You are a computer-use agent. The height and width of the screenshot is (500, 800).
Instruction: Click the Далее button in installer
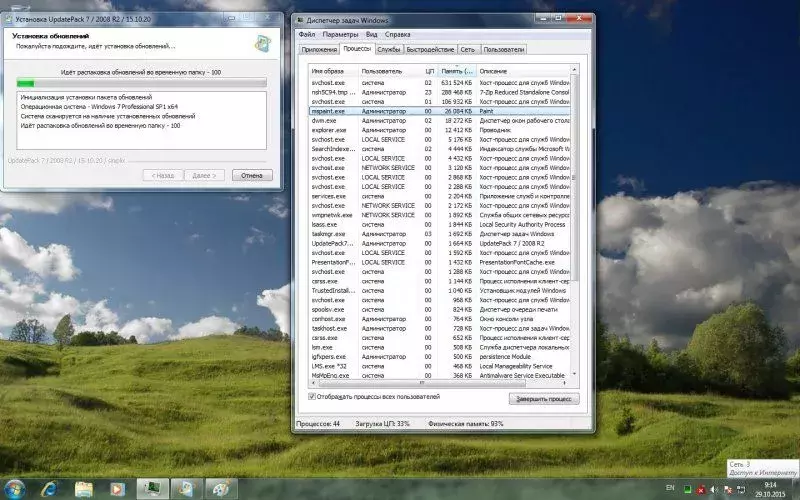click(204, 175)
